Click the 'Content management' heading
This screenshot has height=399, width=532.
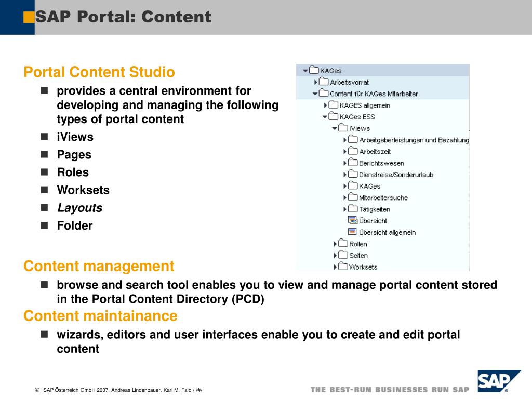tap(99, 266)
